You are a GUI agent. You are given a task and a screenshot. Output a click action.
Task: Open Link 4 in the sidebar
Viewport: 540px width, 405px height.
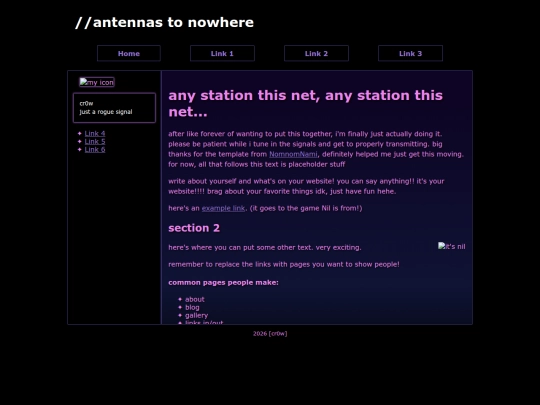(x=95, y=133)
